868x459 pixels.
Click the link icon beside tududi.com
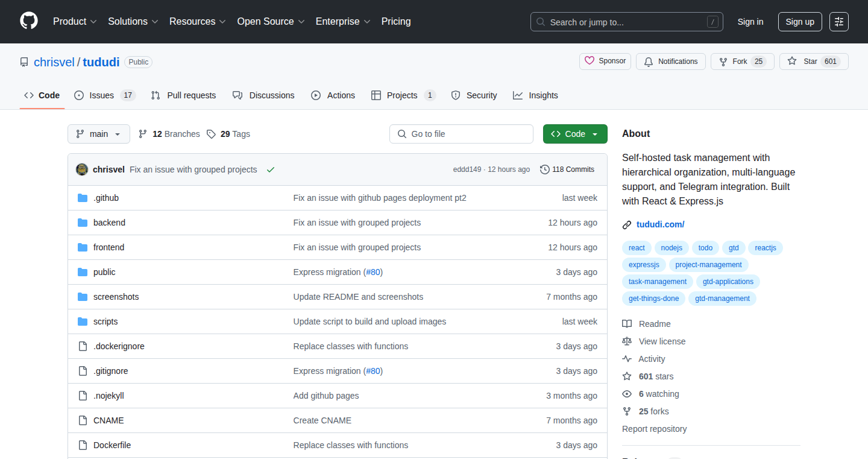tap(627, 225)
